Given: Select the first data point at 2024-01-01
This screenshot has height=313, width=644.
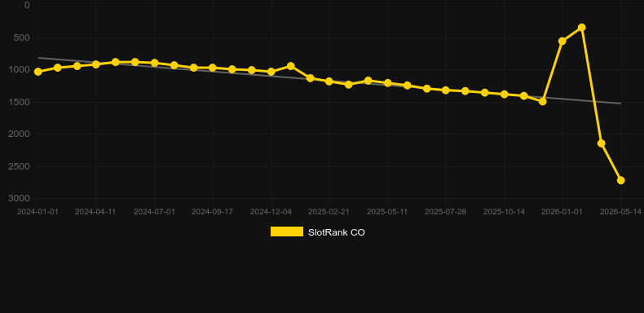Looking at the screenshot, I should (37, 72).
